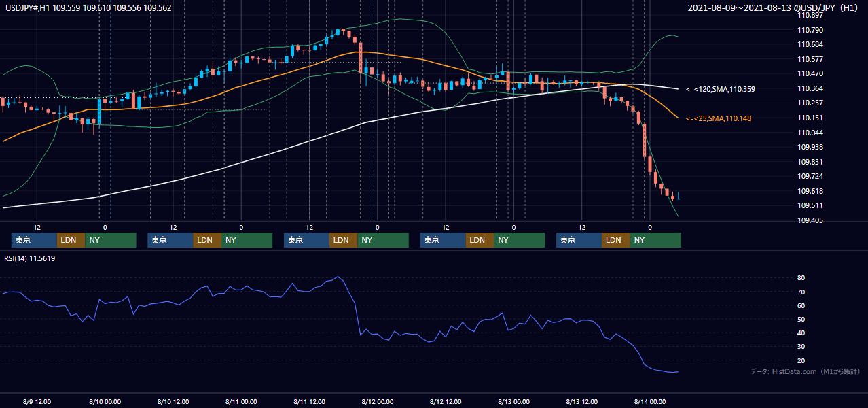Click the 8/13 12:00 date label
The width and height of the screenshot is (868, 408).
(581, 401)
